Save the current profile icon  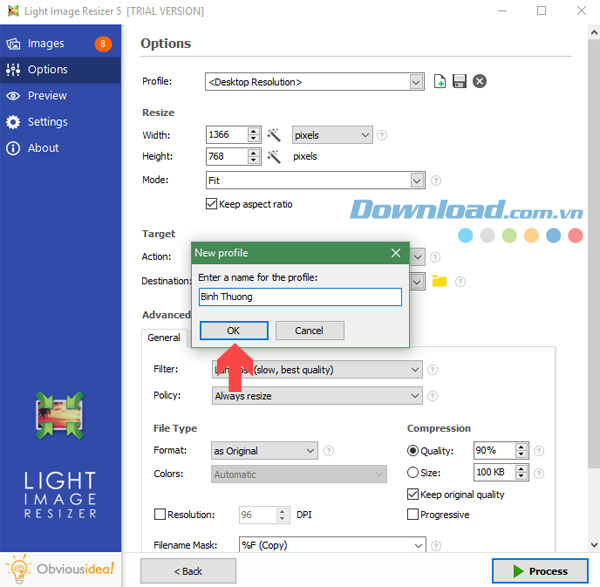tap(459, 81)
